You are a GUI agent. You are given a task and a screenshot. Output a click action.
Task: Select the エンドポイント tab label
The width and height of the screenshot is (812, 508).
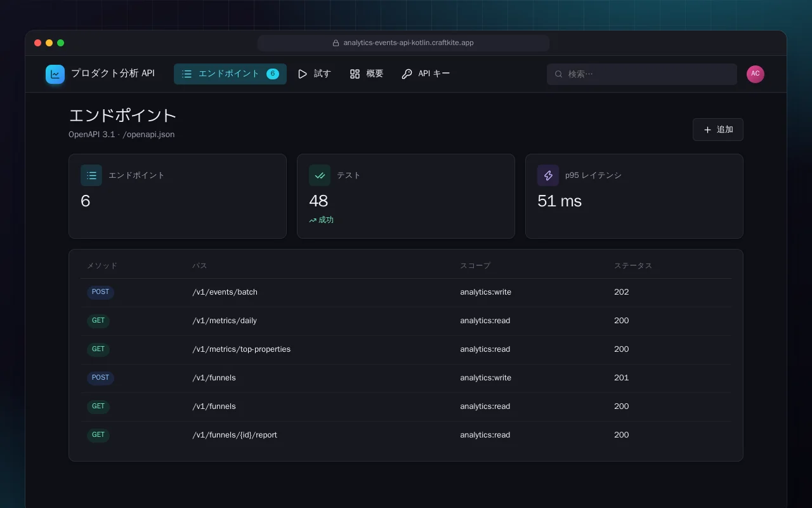(x=229, y=74)
